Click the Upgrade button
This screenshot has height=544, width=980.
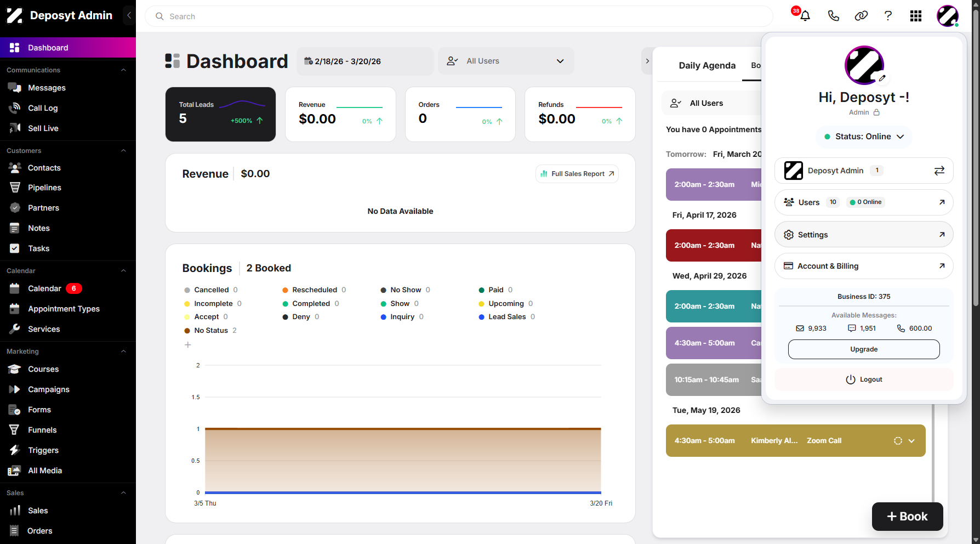[x=864, y=349]
